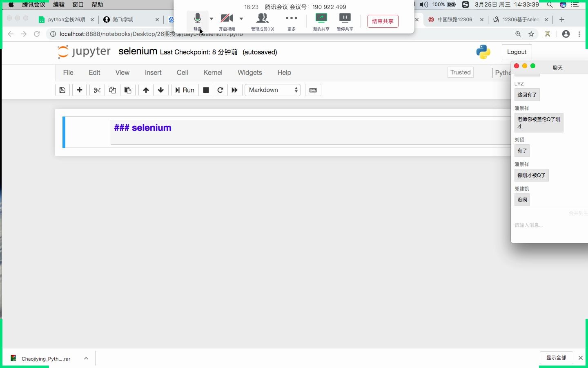Viewport: 588px width, 368px height.
Task: Open the File menu in Jupyter
Action: [x=68, y=72]
